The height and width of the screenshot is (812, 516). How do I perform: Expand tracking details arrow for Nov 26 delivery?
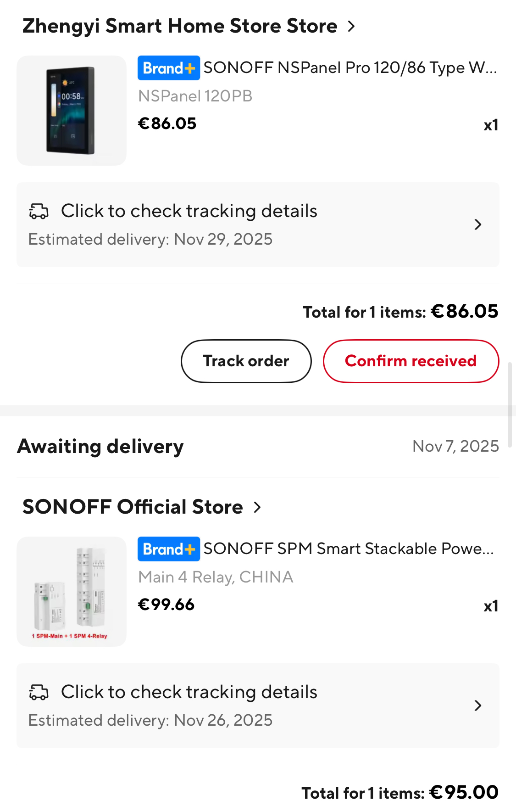(477, 706)
